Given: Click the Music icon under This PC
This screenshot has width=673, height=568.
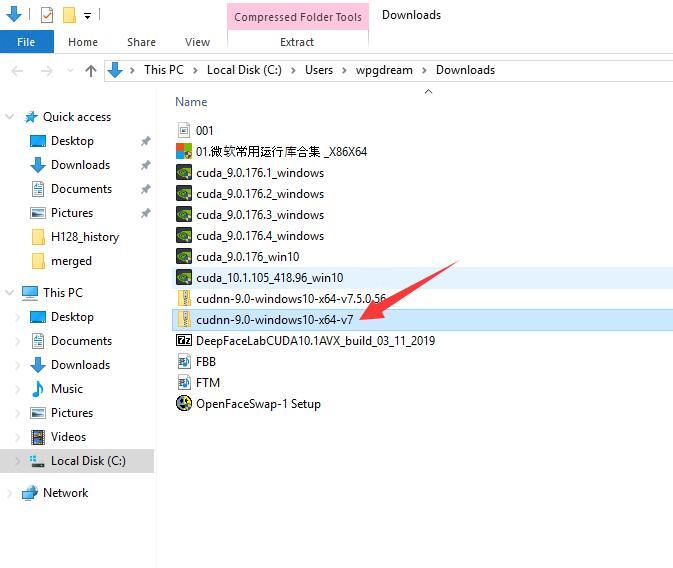Looking at the screenshot, I should [38, 389].
